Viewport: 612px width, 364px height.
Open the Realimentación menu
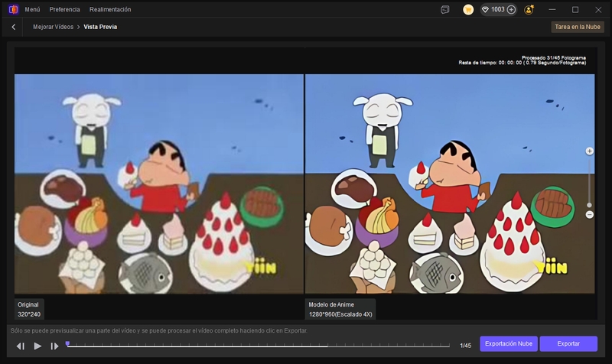click(x=110, y=9)
